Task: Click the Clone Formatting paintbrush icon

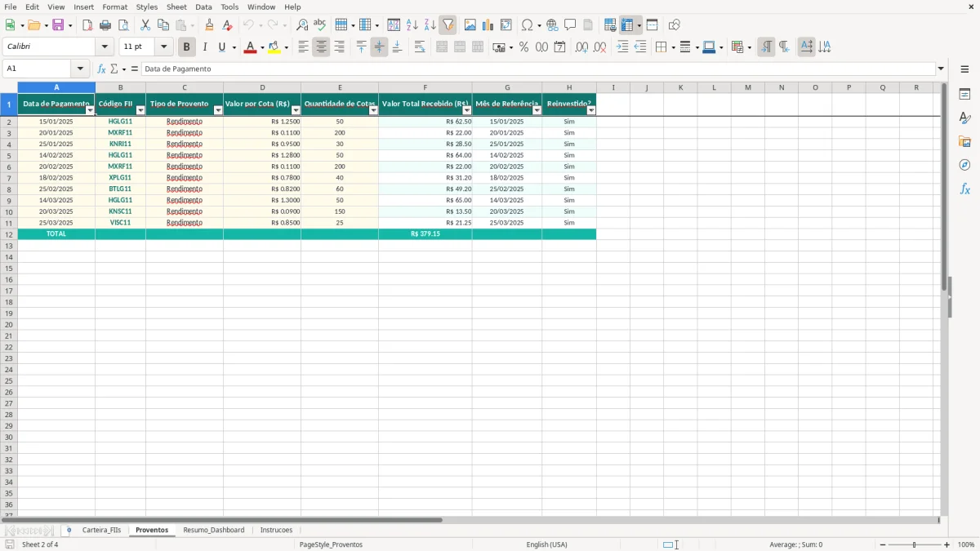Action: (x=210, y=25)
